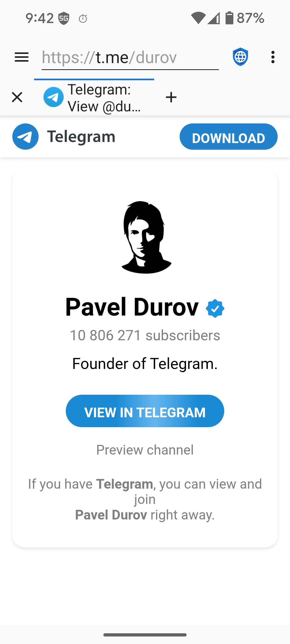Image resolution: width=290 pixels, height=644 pixels.
Task: Tap the blue shield globe icon
Action: 240,57
